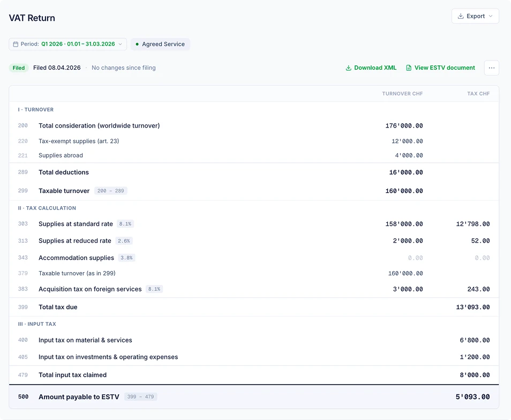Open View ESTV document link

point(440,68)
